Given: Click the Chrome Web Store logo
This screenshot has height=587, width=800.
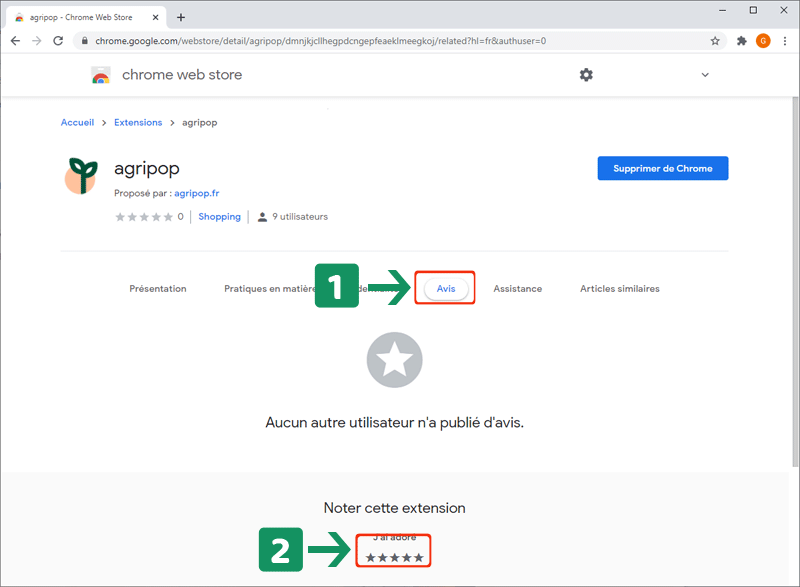Looking at the screenshot, I should click(x=101, y=75).
